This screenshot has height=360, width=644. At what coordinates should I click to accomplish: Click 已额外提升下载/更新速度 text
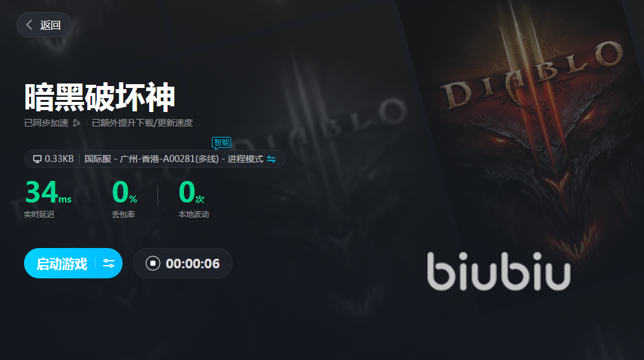pyautogui.click(x=142, y=123)
